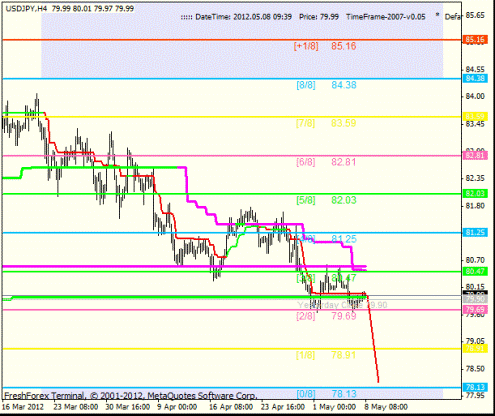Select the TimeFrame-2007-v0.05 indicator label
The height and width of the screenshot is (416, 495).
coord(386,17)
